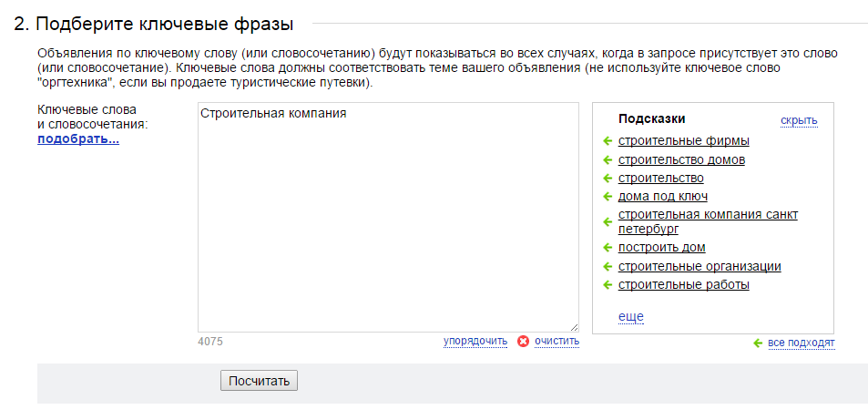This screenshot has width=868, height=420.
Task: Click the Посчитать button
Action: coord(259,381)
